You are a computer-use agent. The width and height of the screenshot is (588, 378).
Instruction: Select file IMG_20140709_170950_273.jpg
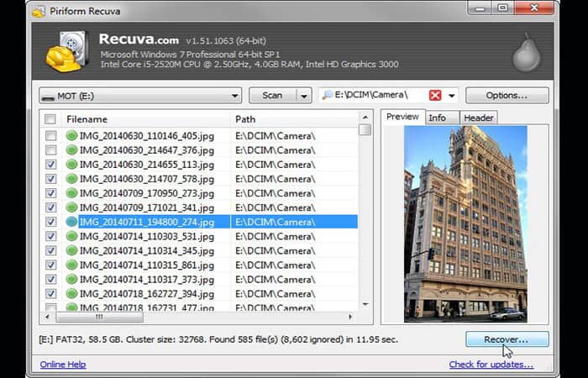[147, 193]
